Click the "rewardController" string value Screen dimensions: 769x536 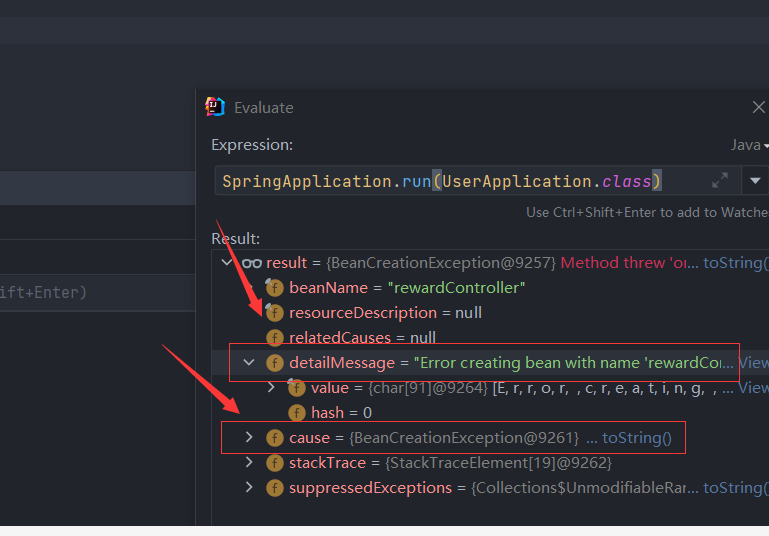456,287
